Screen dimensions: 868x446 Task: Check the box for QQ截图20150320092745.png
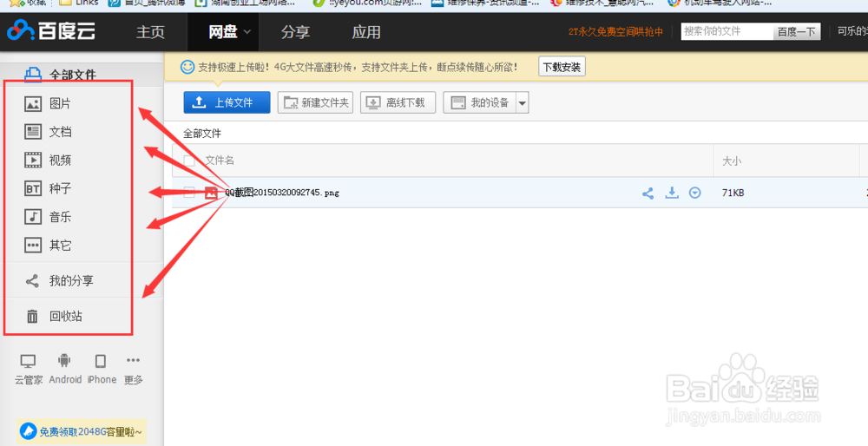click(189, 193)
